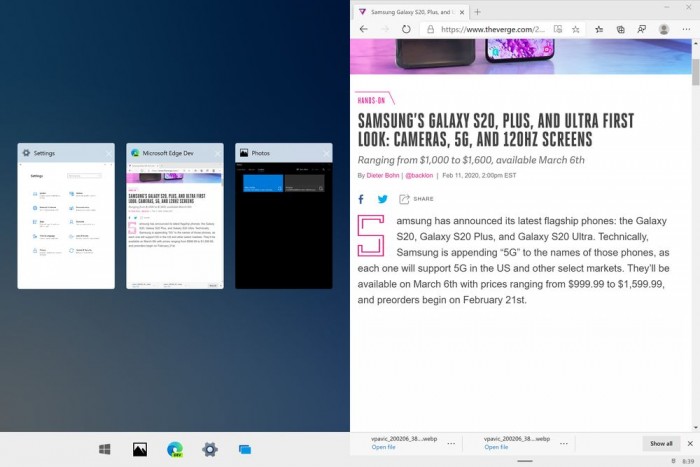The image size is (700, 467).
Task: Open the Edge Settings and more menu
Action: coord(687,30)
